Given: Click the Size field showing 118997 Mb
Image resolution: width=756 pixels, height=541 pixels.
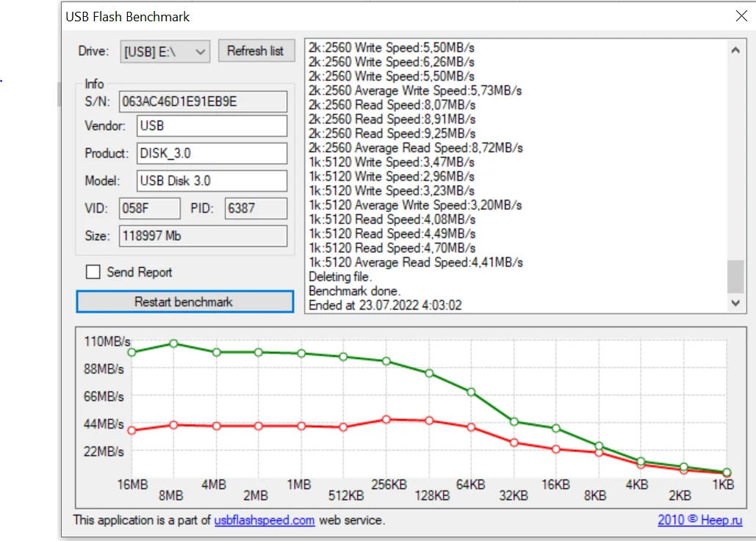Looking at the screenshot, I should [203, 236].
